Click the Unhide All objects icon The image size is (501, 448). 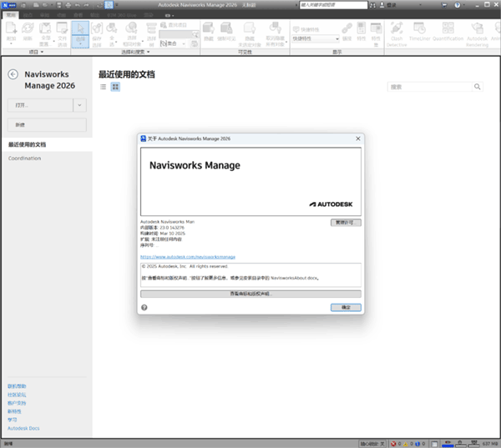(275, 28)
